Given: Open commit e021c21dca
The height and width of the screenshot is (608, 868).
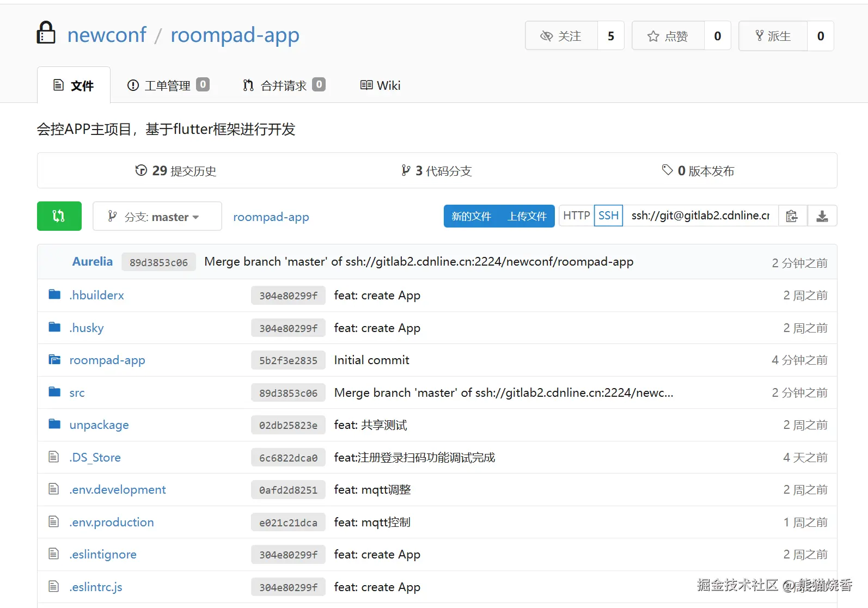Looking at the screenshot, I should (288, 523).
